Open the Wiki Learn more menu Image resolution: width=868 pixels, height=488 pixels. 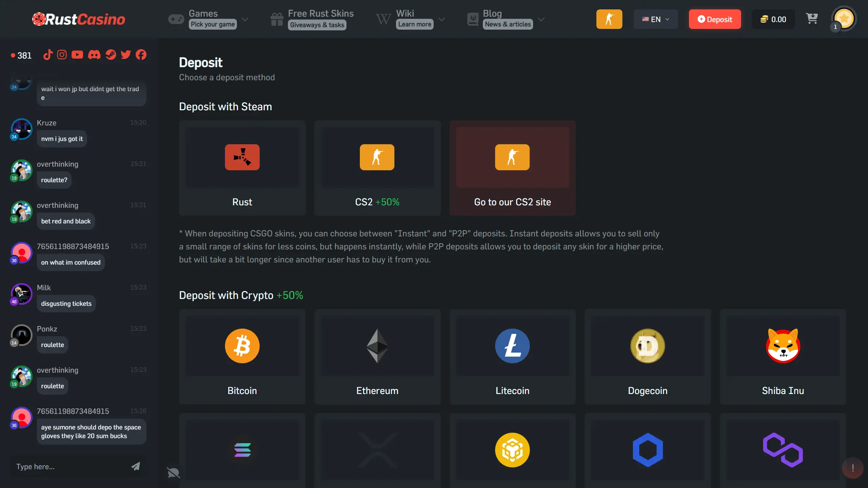point(410,19)
